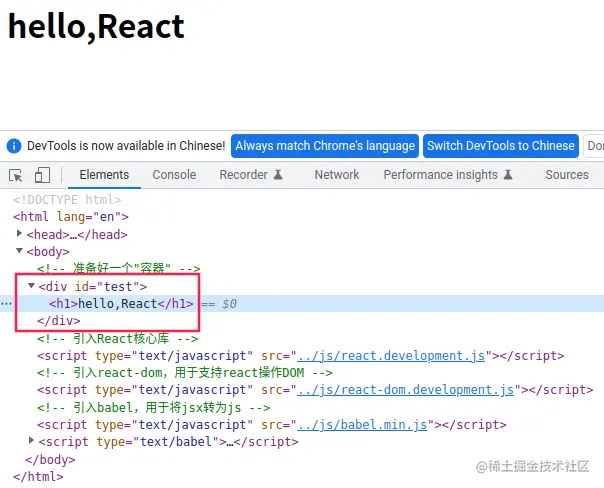Select the comment 引入react-dom，用于支持react操作DOM
The image size is (604, 488).
click(185, 373)
